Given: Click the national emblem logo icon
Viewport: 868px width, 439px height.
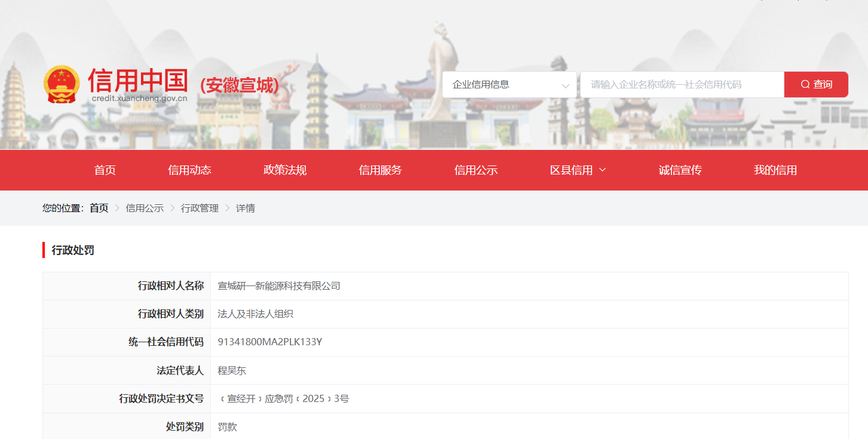Looking at the screenshot, I should 62,84.
